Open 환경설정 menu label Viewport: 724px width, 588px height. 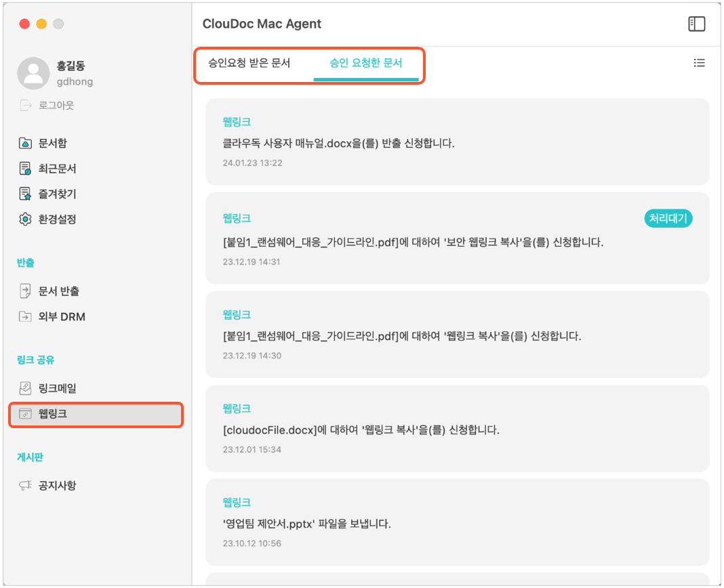[57, 219]
